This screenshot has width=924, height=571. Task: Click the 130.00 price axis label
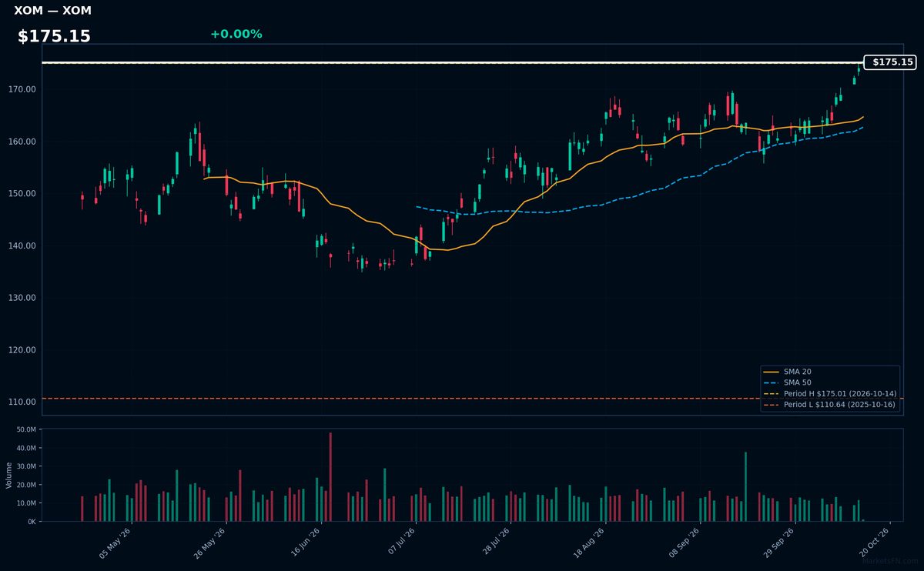point(23,298)
